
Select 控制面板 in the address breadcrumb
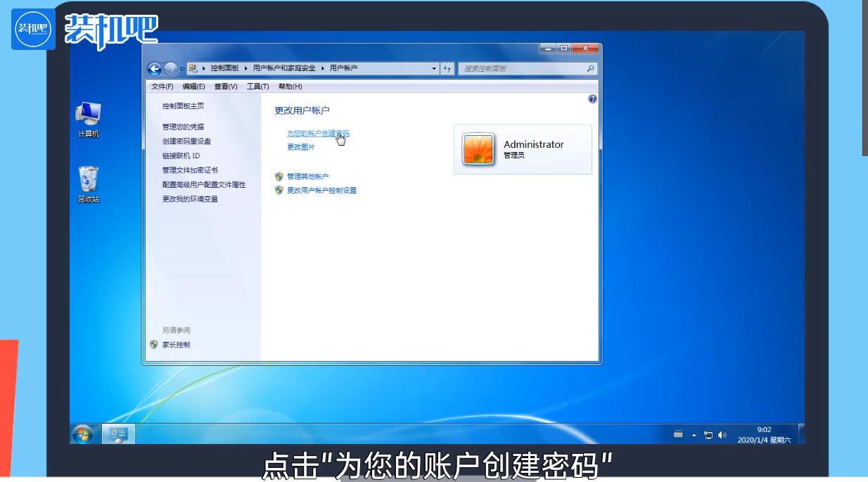[x=224, y=68]
